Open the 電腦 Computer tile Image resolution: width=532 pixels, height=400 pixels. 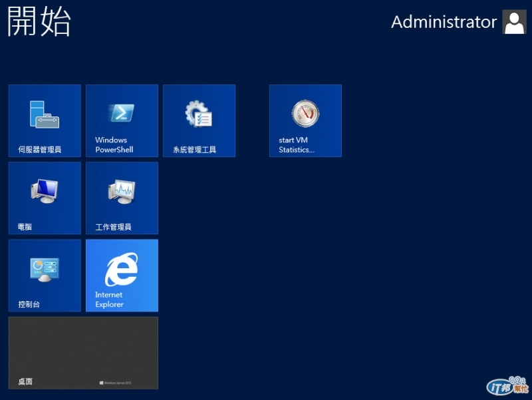(45, 198)
